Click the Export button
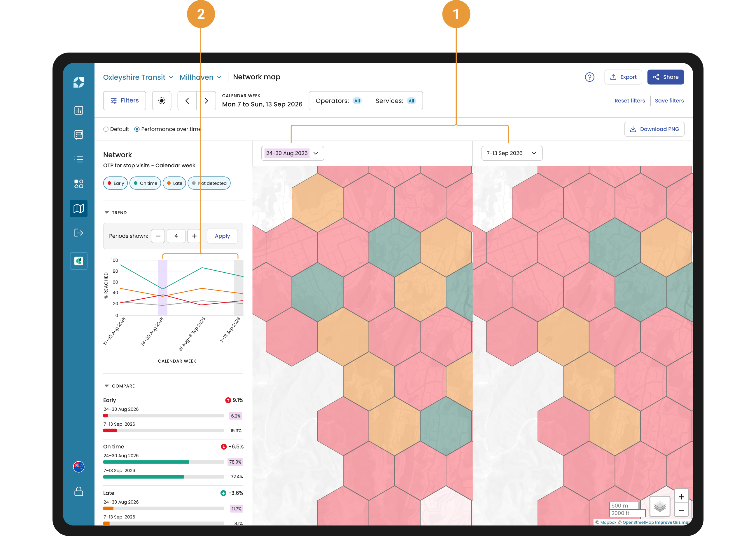Viewport: 756px width, 536px height. [x=623, y=77]
